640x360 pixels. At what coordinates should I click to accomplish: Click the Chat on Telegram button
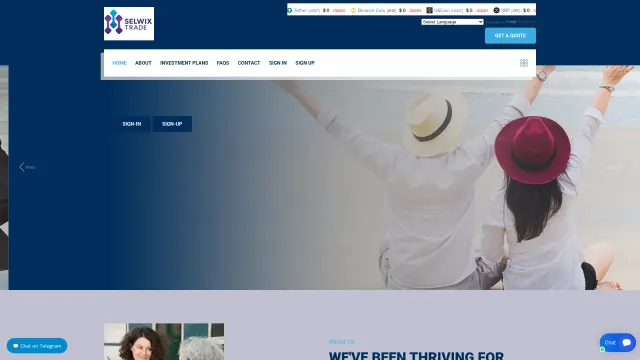(37, 346)
